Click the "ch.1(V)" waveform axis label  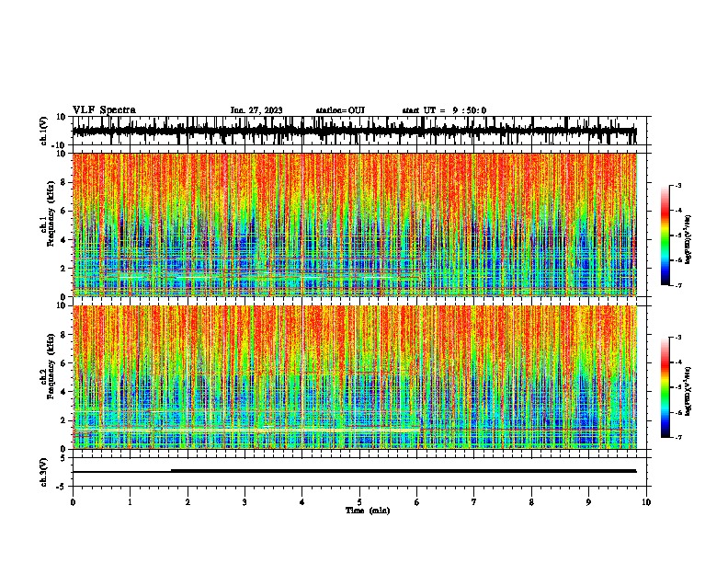44,131
